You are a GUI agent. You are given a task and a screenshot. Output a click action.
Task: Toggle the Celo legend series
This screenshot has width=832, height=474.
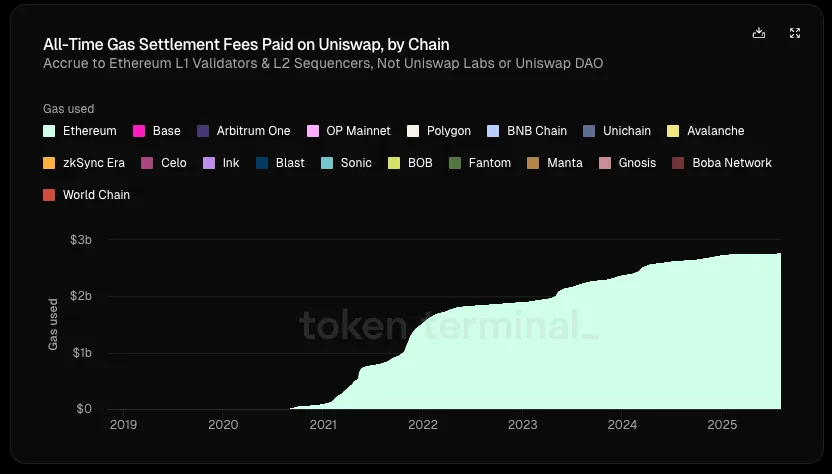tap(164, 163)
